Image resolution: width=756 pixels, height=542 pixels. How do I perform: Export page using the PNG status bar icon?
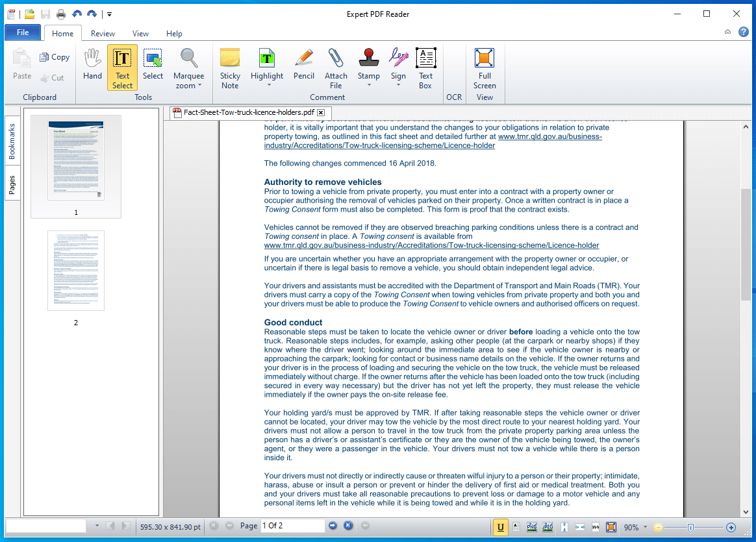click(x=531, y=527)
